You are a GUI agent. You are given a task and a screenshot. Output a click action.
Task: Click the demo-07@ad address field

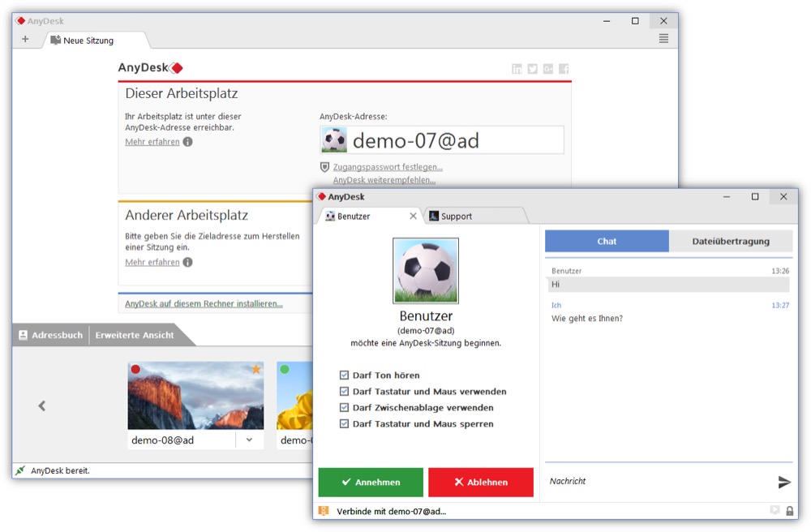tap(442, 140)
